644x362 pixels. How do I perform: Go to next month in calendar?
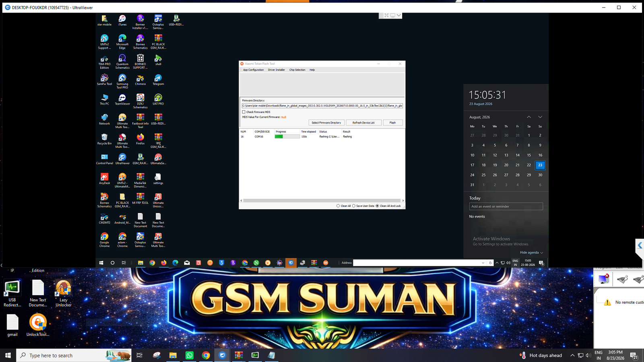click(540, 117)
